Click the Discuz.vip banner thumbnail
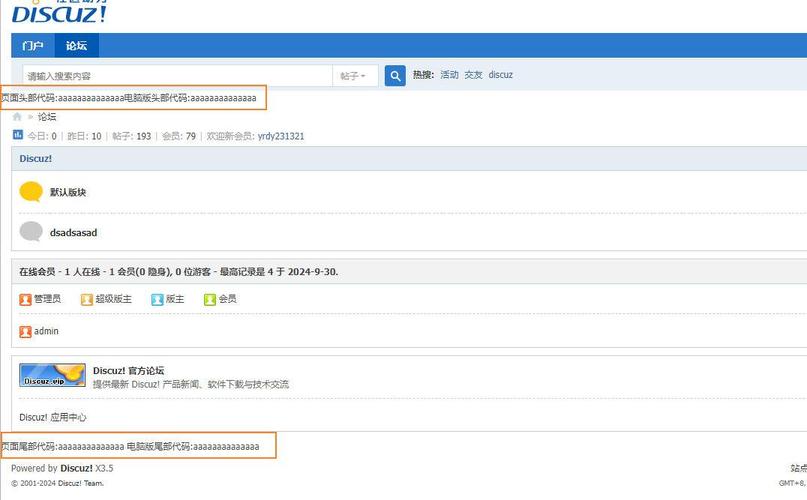 (x=52, y=375)
